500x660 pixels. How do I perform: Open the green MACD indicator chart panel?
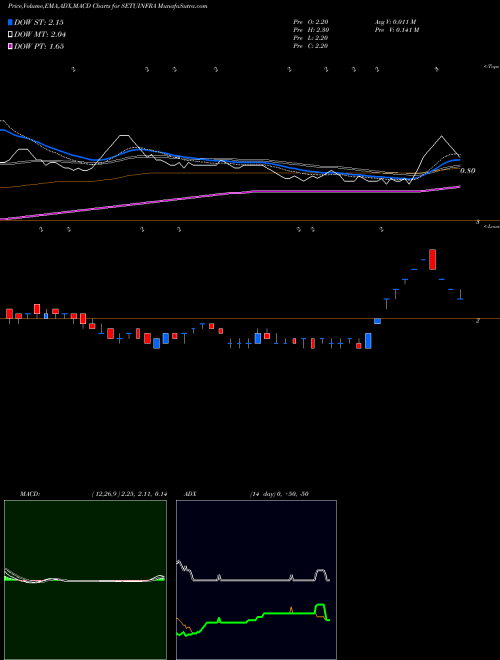coord(85,580)
